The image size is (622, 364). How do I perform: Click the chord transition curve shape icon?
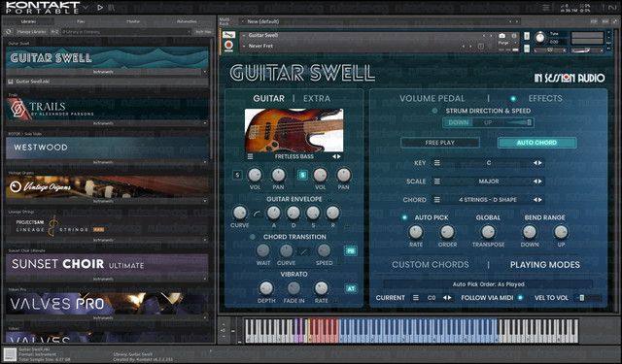click(x=303, y=251)
